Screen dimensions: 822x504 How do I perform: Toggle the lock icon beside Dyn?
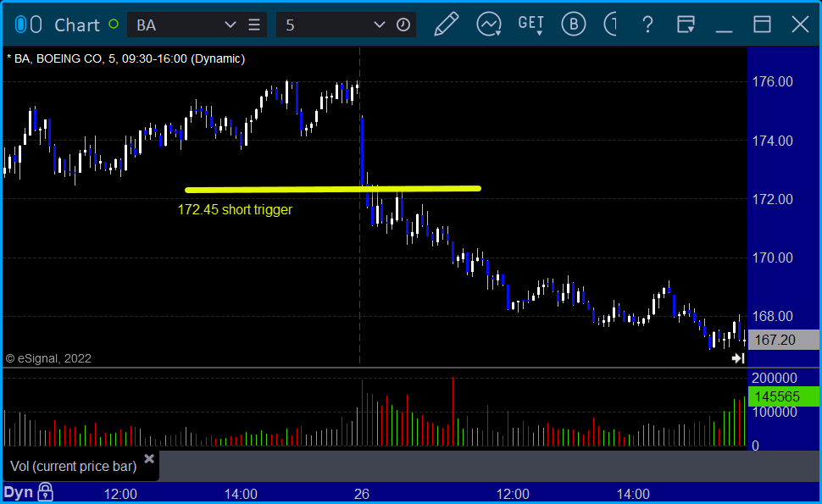[46, 492]
